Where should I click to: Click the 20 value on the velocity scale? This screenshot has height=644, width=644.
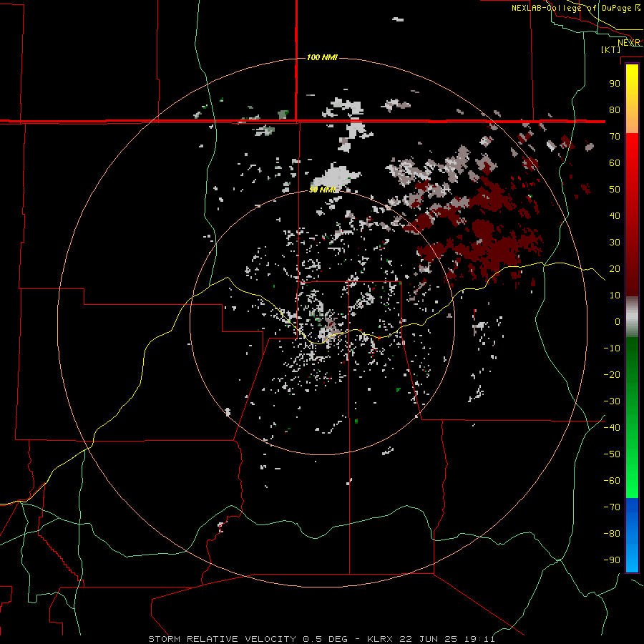(x=615, y=268)
